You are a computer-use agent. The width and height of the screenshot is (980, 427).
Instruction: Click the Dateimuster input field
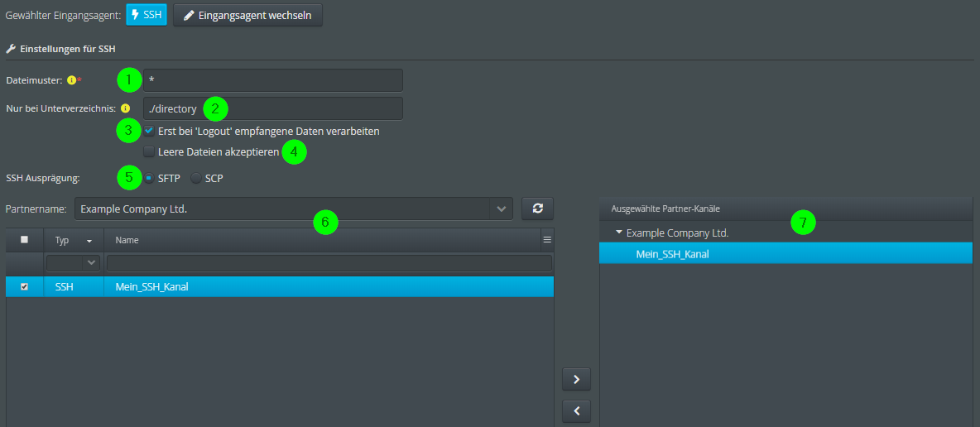click(273, 80)
